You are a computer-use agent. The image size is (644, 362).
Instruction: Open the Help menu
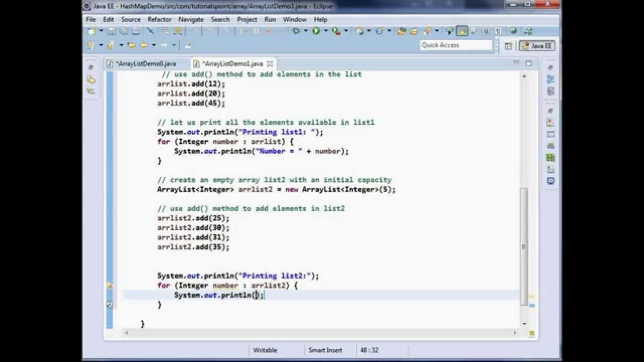coord(320,20)
